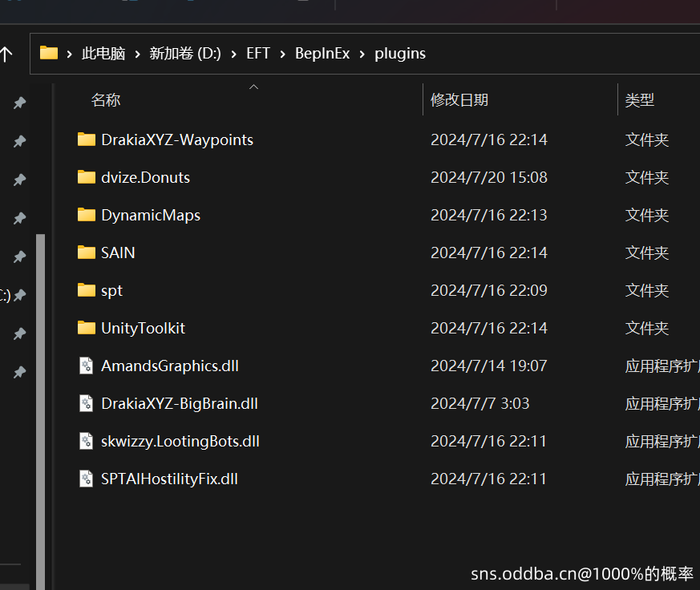The width and height of the screenshot is (700, 590).
Task: Click the dvize.Donuts folder name
Action: coord(146,177)
